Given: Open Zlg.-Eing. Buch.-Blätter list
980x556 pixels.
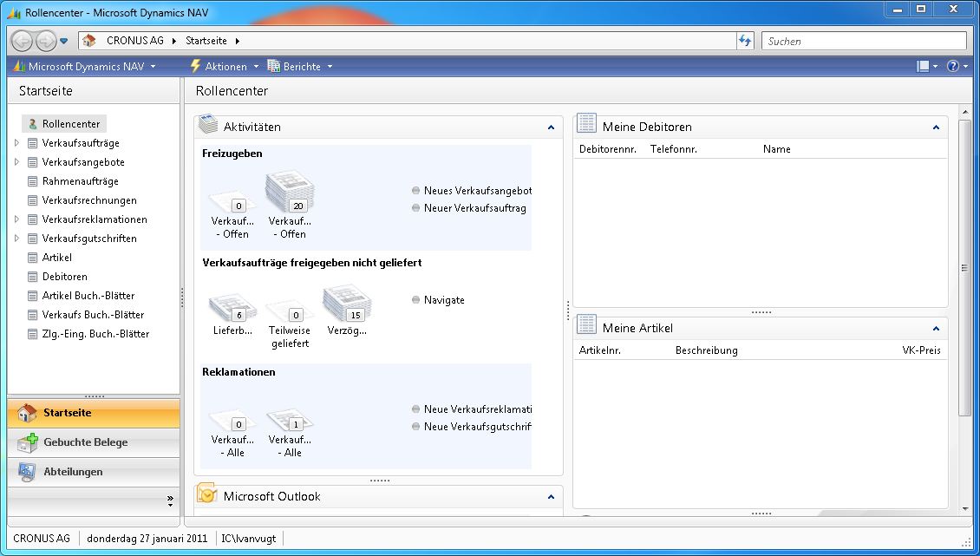Looking at the screenshot, I should coord(95,334).
